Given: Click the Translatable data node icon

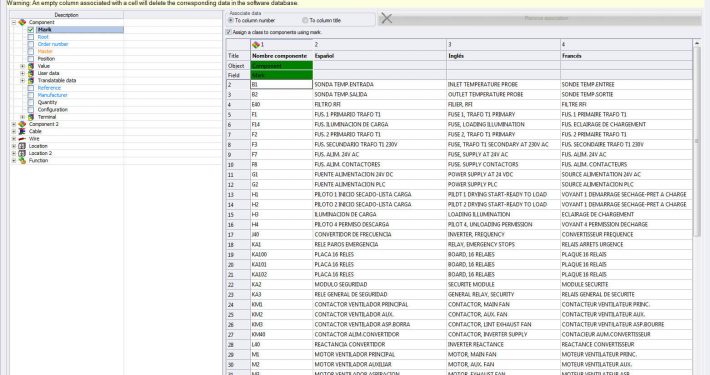Looking at the screenshot, I should coord(31,81).
